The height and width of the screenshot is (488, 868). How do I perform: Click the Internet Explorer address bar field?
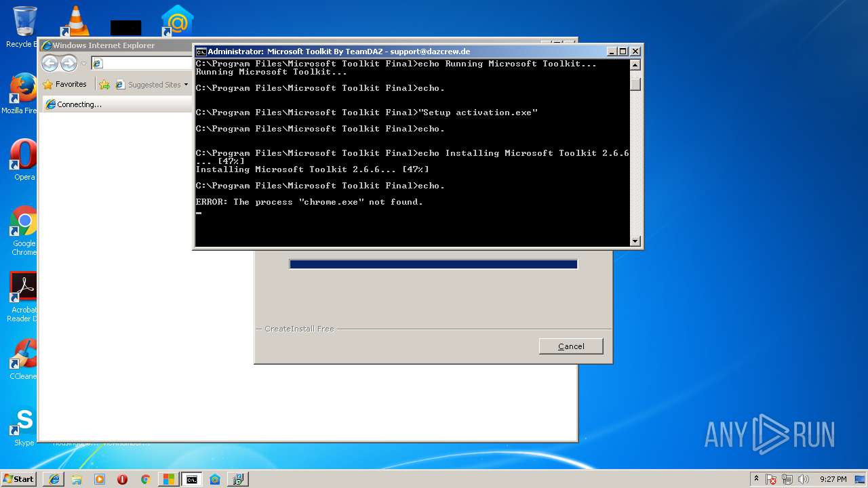click(x=142, y=63)
